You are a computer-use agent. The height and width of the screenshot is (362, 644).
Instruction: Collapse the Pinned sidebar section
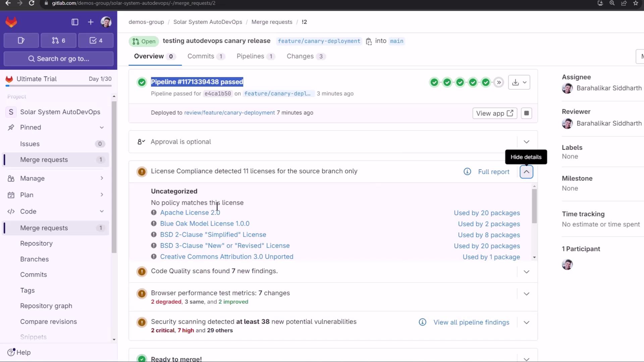coord(102,127)
